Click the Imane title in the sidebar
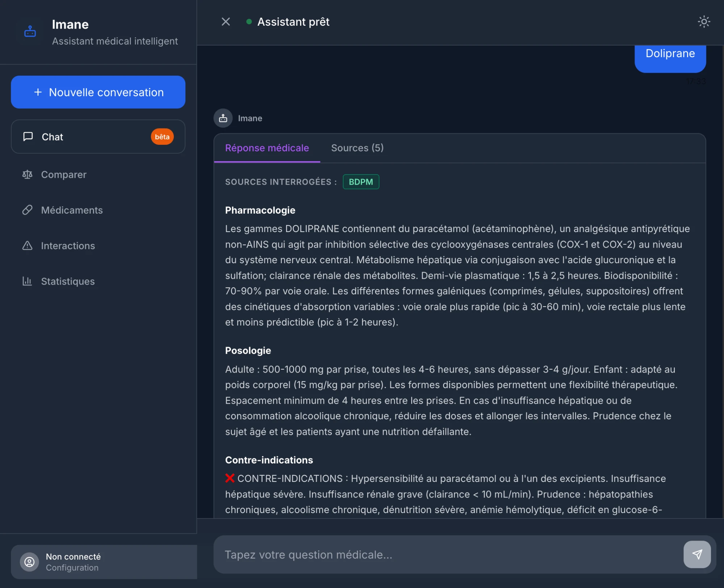 point(70,24)
